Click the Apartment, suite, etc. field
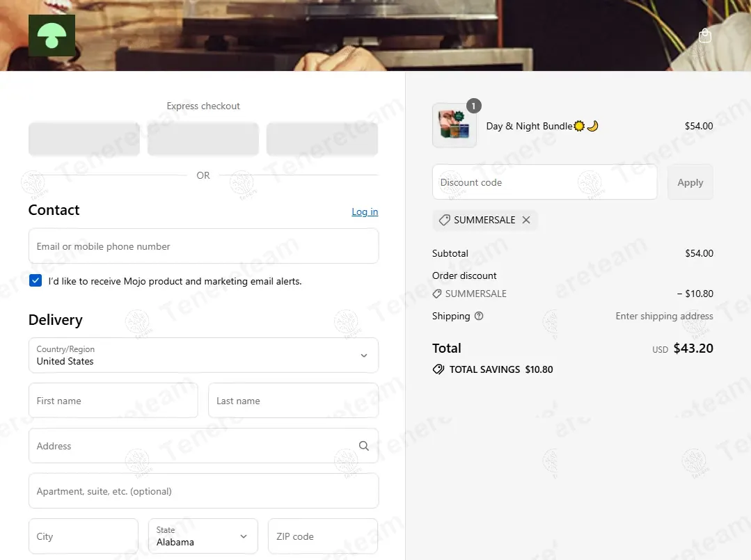Viewport: 751px width, 560px height. click(x=203, y=491)
